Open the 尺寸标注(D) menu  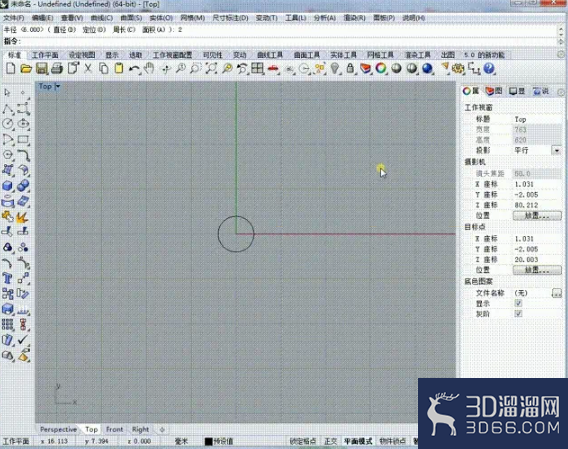tap(230, 18)
